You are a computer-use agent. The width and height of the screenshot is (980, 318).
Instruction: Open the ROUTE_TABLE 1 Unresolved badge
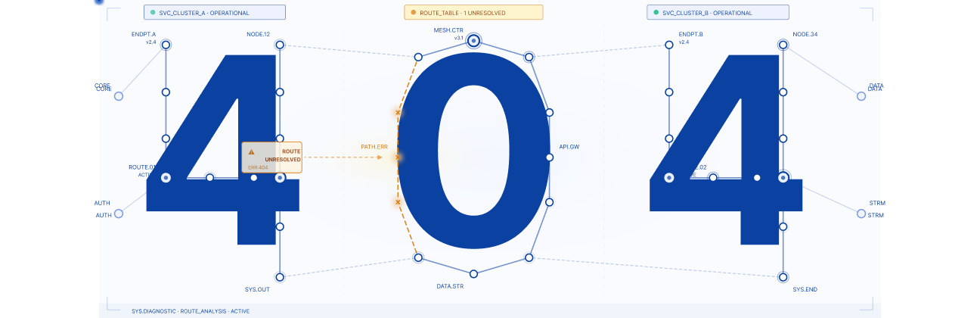click(x=473, y=12)
